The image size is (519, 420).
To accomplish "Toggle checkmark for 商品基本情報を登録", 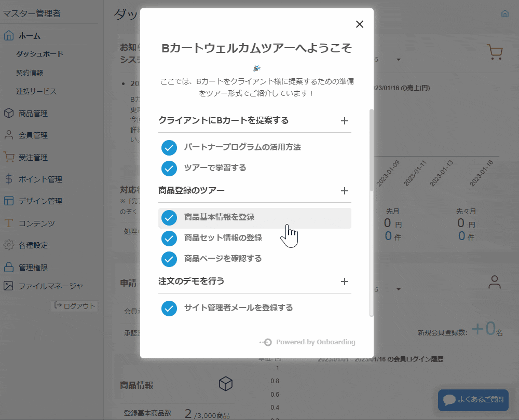I will point(169,218).
